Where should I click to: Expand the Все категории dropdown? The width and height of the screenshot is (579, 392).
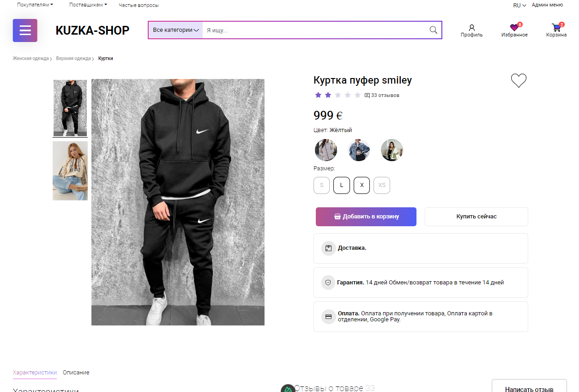[175, 30]
